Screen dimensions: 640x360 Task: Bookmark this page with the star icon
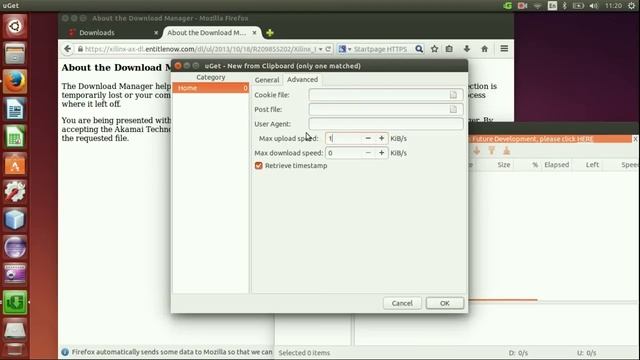tap(434, 49)
